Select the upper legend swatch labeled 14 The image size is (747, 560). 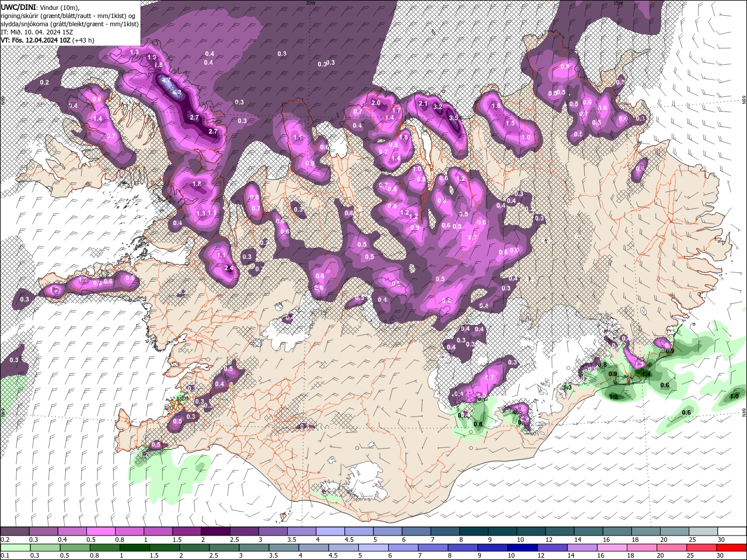coord(589,531)
